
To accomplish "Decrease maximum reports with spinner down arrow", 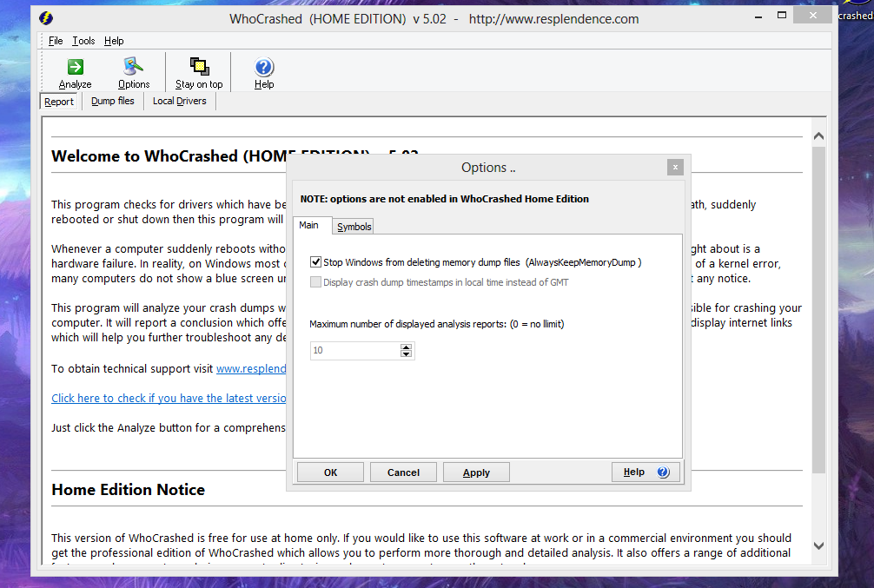I will point(406,354).
